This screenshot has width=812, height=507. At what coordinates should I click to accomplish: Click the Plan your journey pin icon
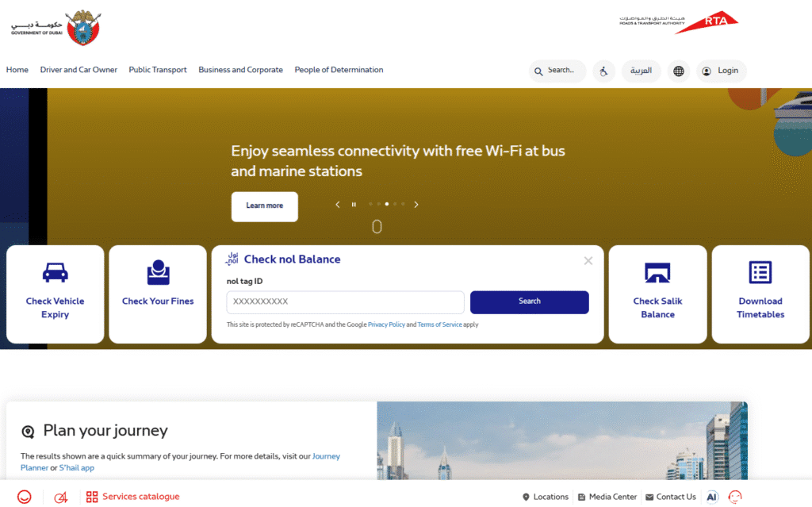coord(28,432)
